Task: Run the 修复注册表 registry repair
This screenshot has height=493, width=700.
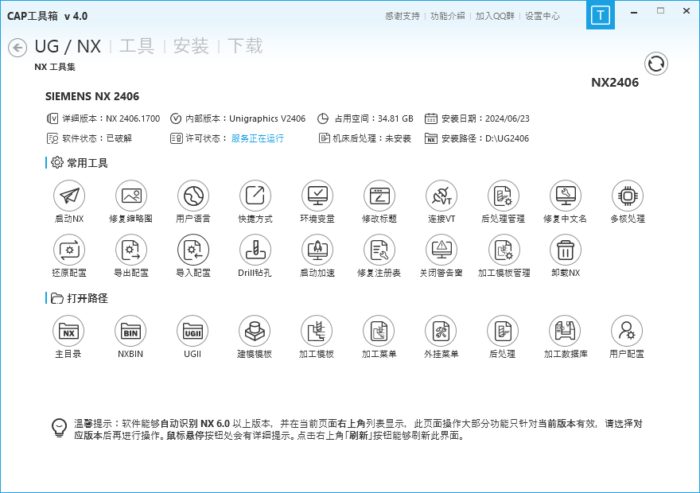Action: point(379,250)
